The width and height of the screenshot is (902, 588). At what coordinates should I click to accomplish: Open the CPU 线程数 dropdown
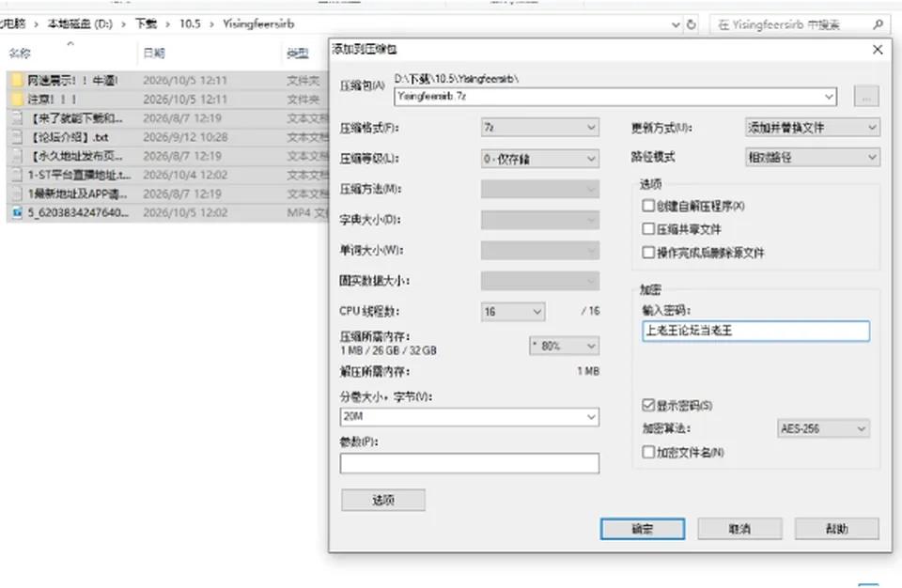(513, 311)
